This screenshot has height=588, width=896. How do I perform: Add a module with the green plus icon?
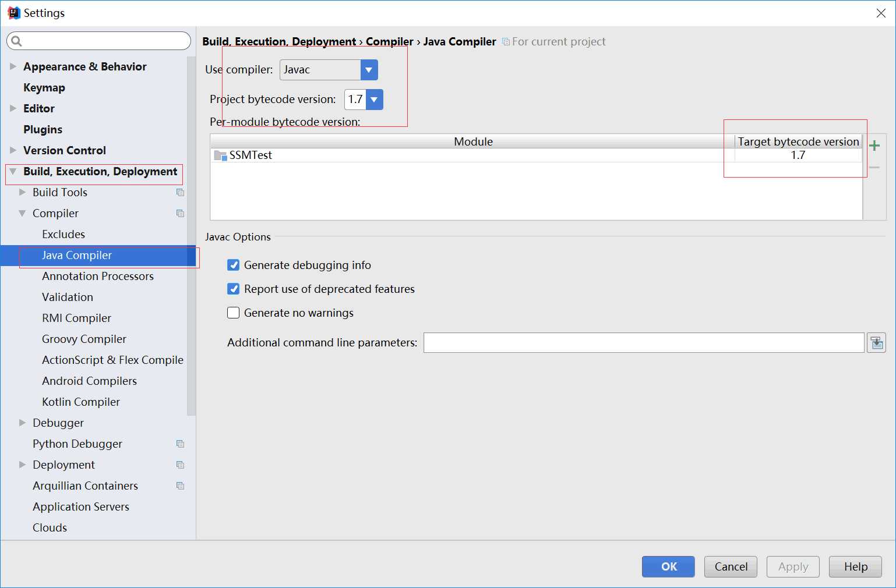[x=874, y=146]
